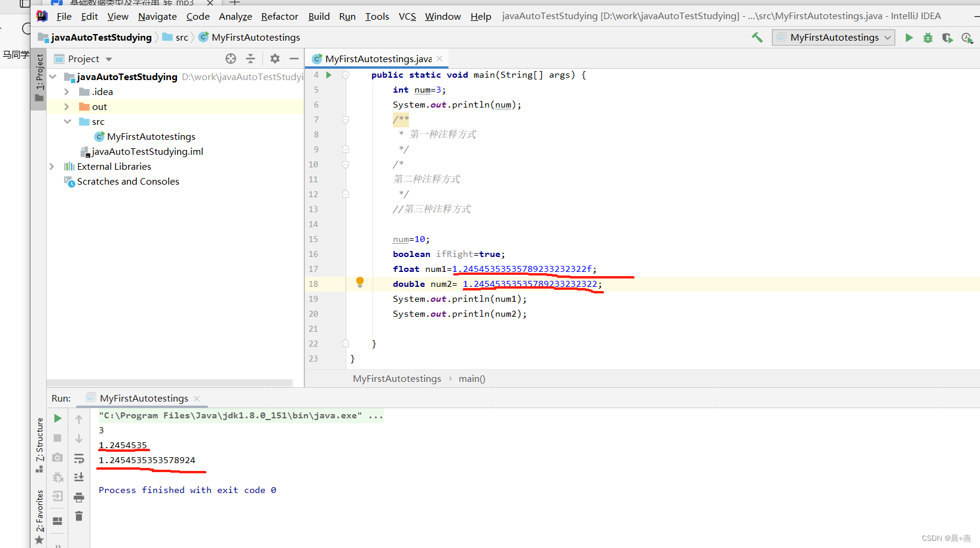Open the Tools menu
Screen dimensions: 980x548
(x=377, y=17)
